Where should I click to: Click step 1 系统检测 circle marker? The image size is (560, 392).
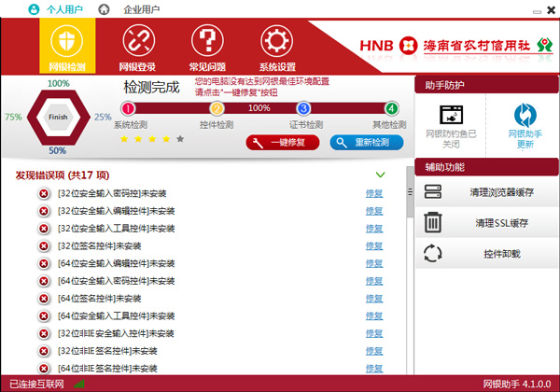click(x=128, y=108)
